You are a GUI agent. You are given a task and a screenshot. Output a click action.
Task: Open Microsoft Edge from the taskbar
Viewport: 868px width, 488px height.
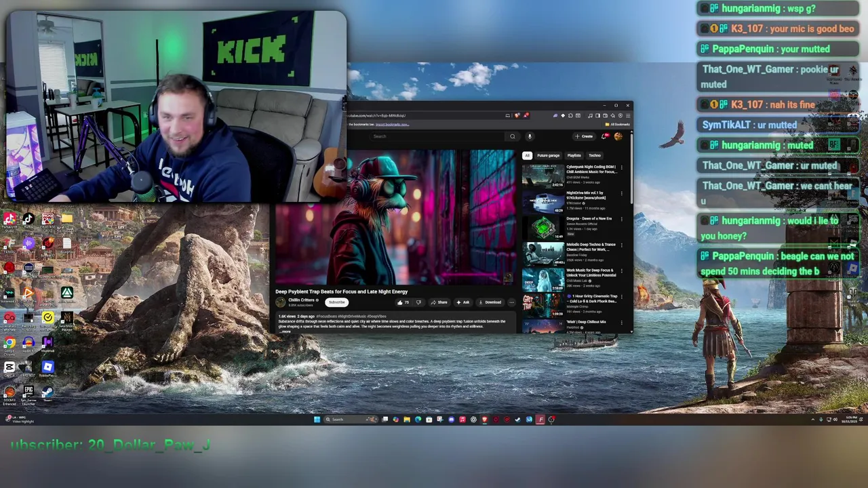coord(418,420)
